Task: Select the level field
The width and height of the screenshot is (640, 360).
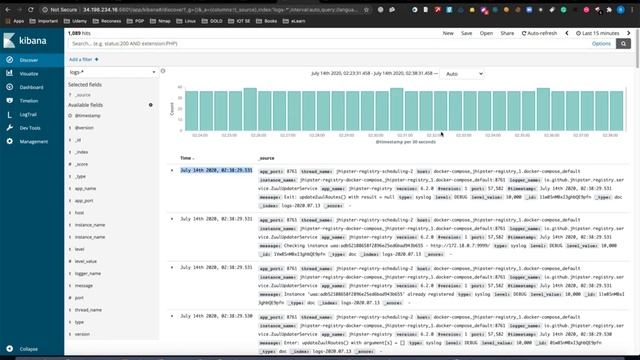Action: [x=80, y=249]
